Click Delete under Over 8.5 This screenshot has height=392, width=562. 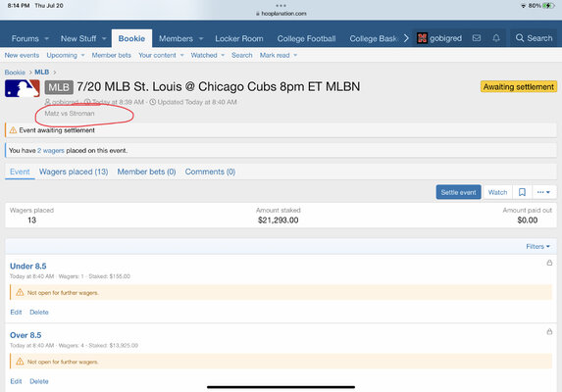(39, 381)
